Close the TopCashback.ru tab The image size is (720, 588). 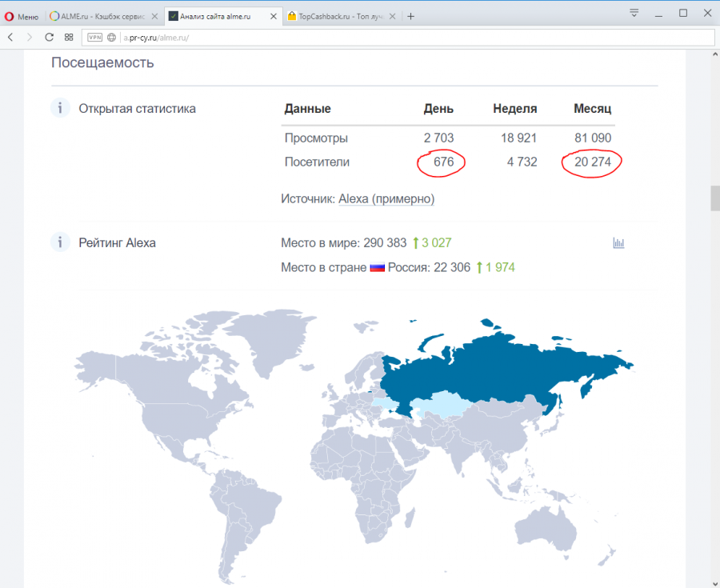(x=392, y=17)
